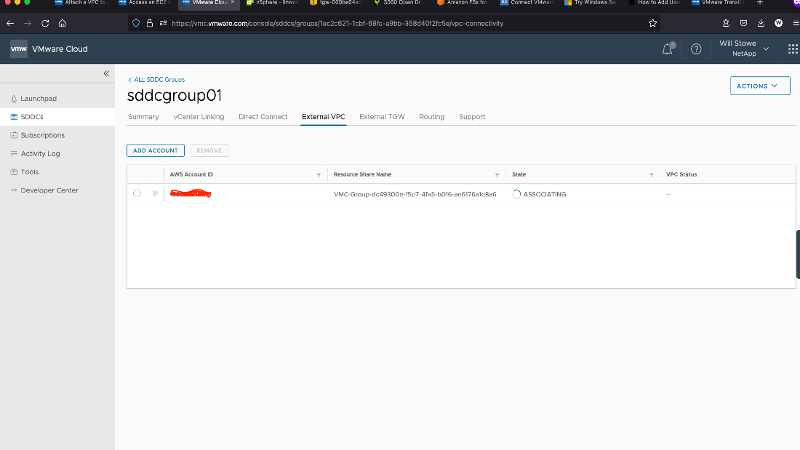The height and width of the screenshot is (450, 800).
Task: Expand the account row details chevrons
Action: click(155, 193)
